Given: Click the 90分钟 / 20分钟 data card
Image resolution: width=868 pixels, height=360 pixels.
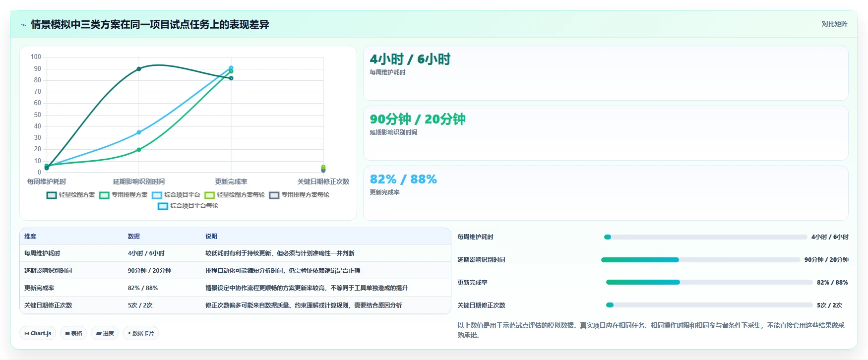Looking at the screenshot, I should [x=606, y=133].
